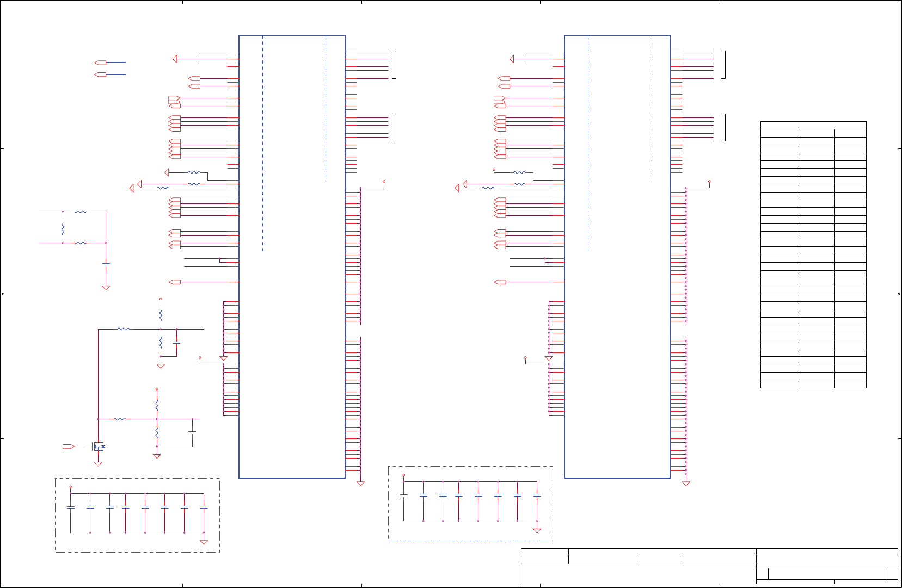This screenshot has height=588, width=902.
Task: Select the capacitor in the lower voltage divider
Action: point(192,432)
